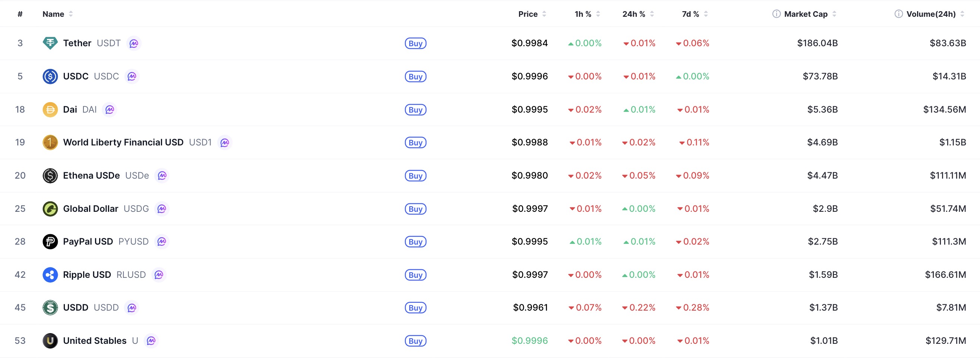Click the Buy button for USDC
This screenshot has height=358, width=980.
coord(415,76)
